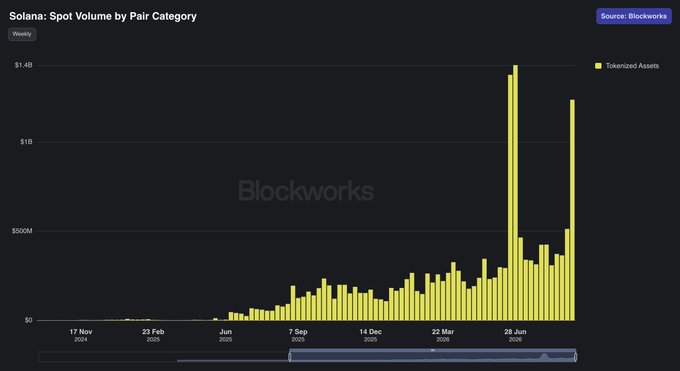Viewport: 680px width, 371px height.
Task: Click the Tokenized Assets legend label
Action: coord(632,66)
